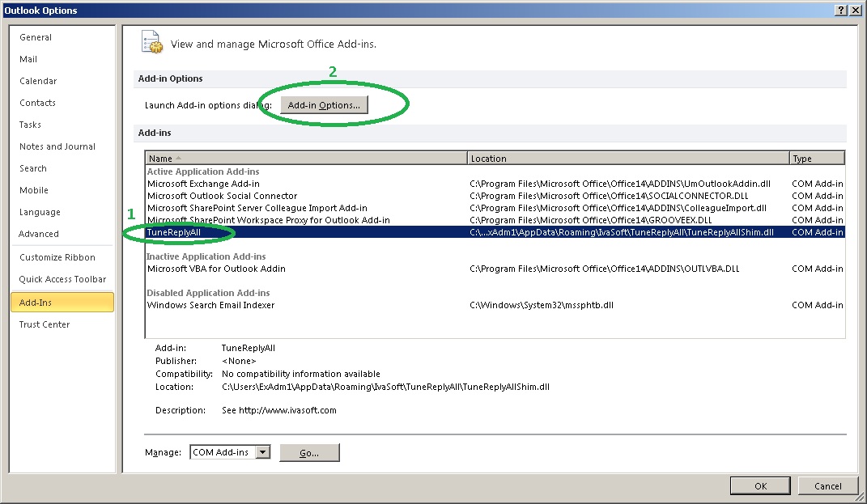Click the Publisher None value

[239, 361]
